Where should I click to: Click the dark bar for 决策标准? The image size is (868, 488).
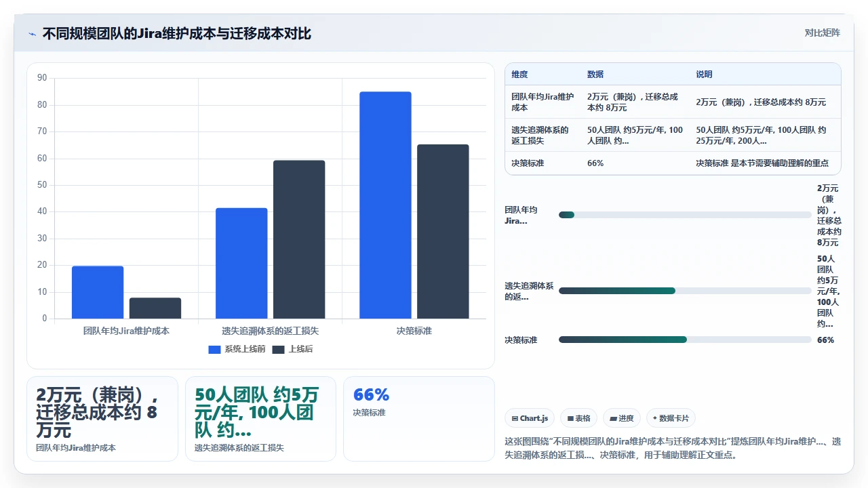point(443,231)
